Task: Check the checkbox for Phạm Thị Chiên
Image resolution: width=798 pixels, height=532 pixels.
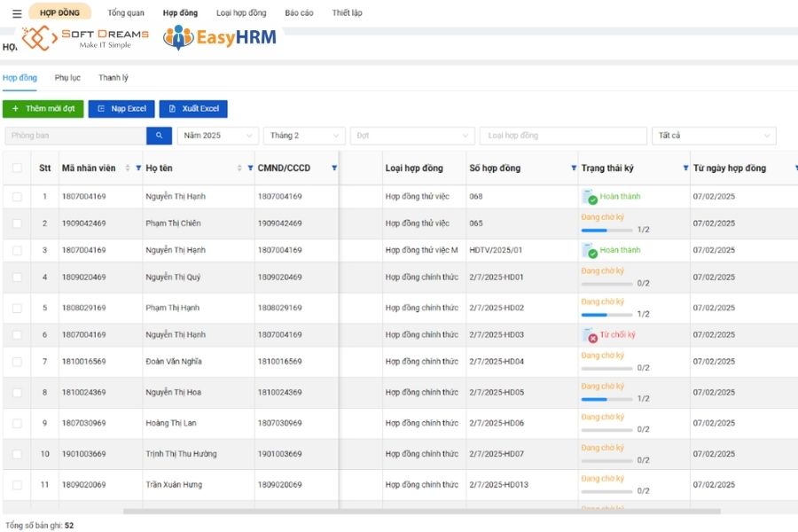Action: tap(17, 223)
